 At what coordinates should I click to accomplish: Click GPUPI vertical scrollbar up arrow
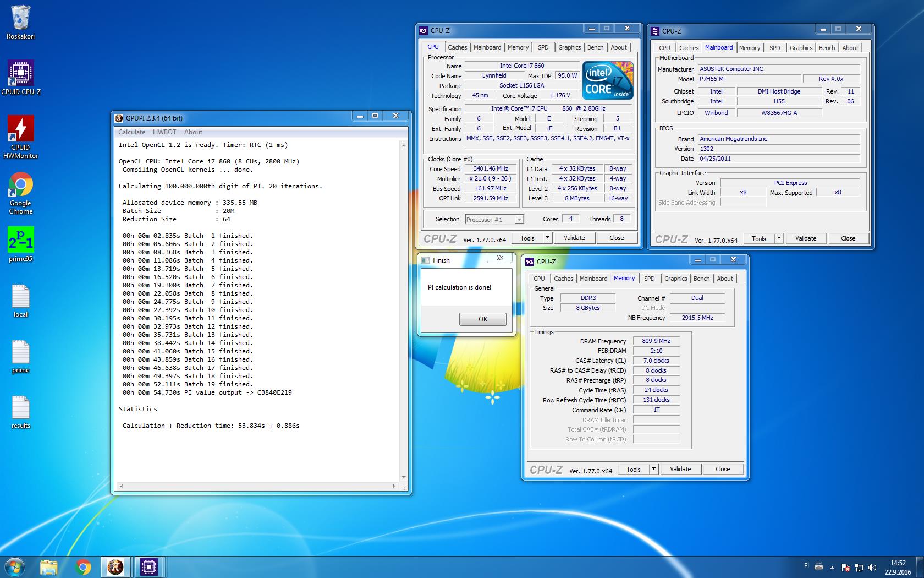(404, 145)
